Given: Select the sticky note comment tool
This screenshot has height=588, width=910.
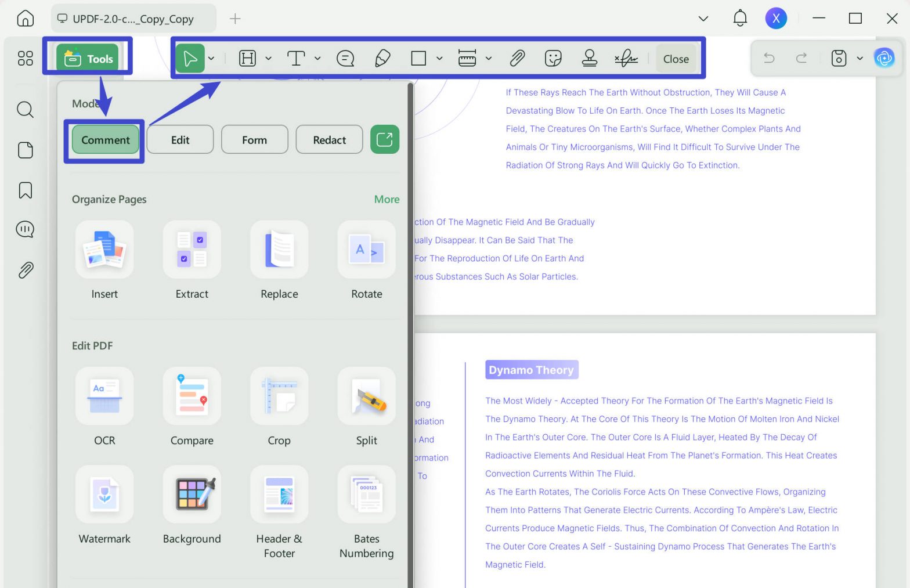Looking at the screenshot, I should (345, 58).
